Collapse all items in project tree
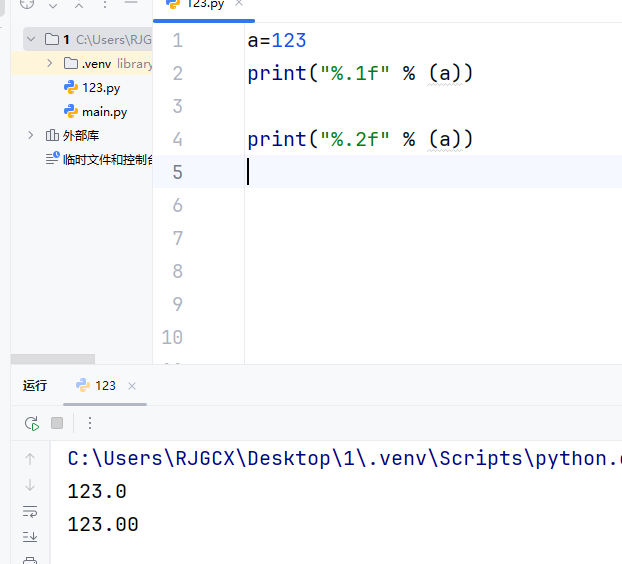622x564 pixels. (79, 5)
